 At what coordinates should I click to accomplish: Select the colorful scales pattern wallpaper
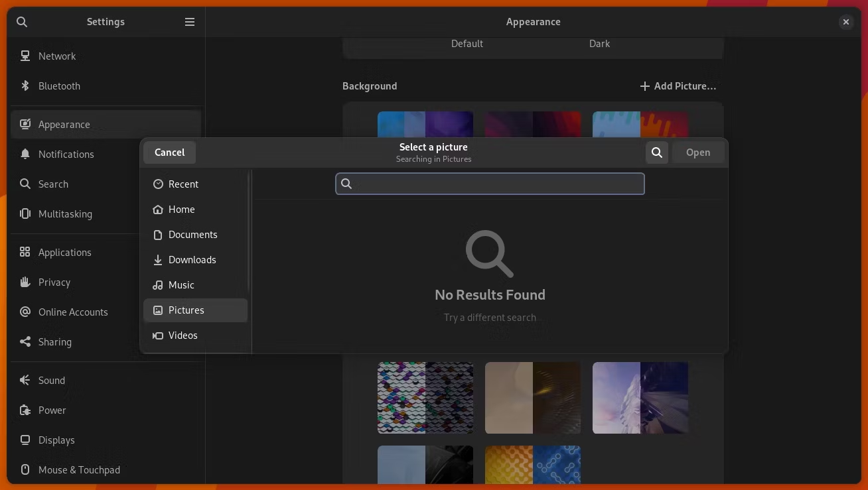425,398
